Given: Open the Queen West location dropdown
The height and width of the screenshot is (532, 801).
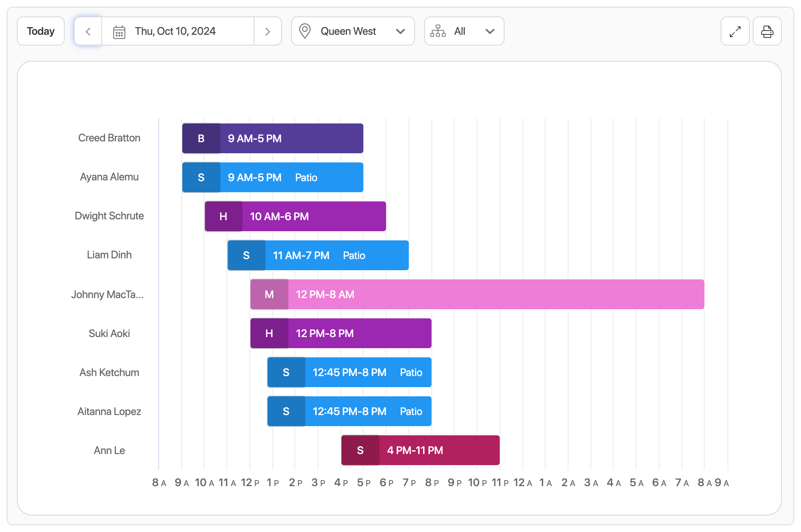Looking at the screenshot, I should pyautogui.click(x=353, y=31).
